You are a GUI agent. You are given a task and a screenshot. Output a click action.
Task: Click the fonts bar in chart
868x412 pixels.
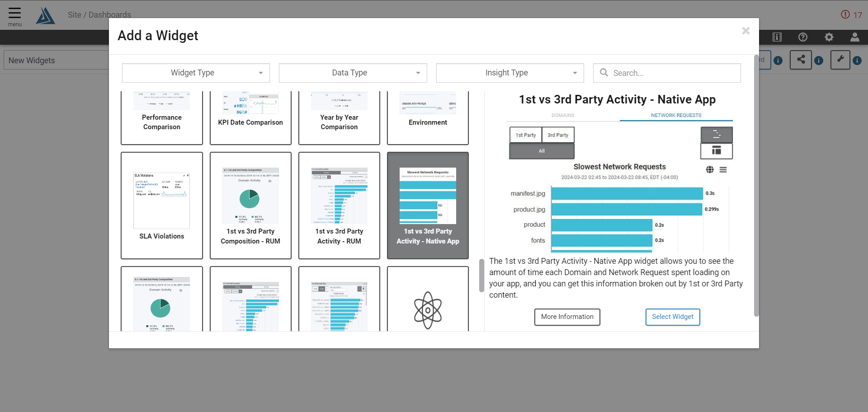coord(602,240)
